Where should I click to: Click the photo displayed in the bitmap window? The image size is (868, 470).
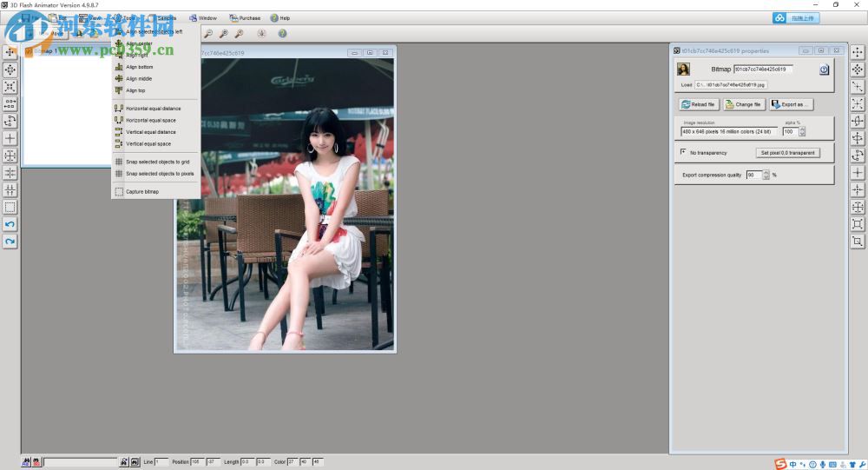click(x=285, y=204)
